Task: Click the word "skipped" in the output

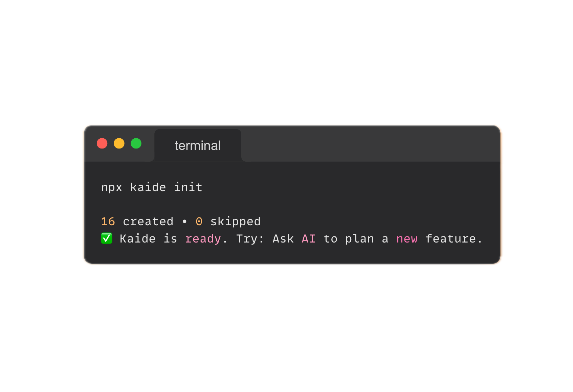Action: 236,222
